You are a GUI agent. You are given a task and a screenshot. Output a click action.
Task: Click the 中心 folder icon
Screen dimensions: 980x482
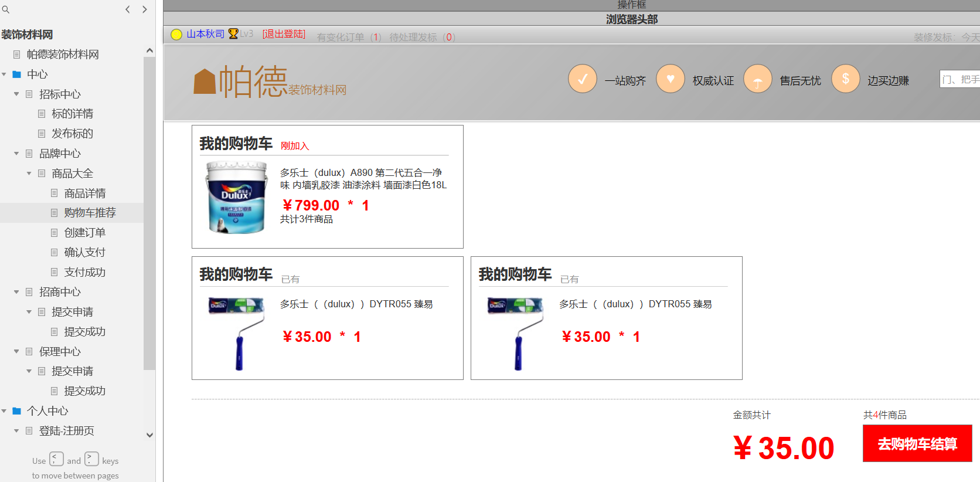pos(17,74)
